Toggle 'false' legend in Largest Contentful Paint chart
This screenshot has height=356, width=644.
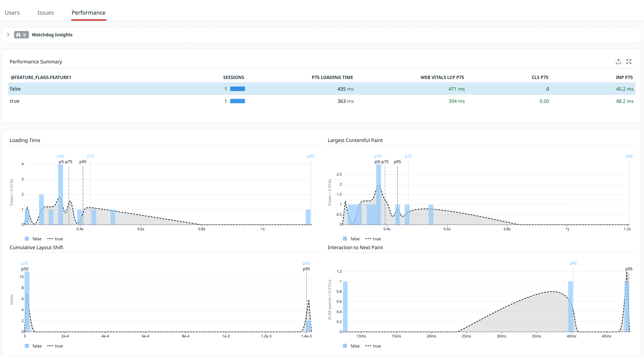pos(355,239)
